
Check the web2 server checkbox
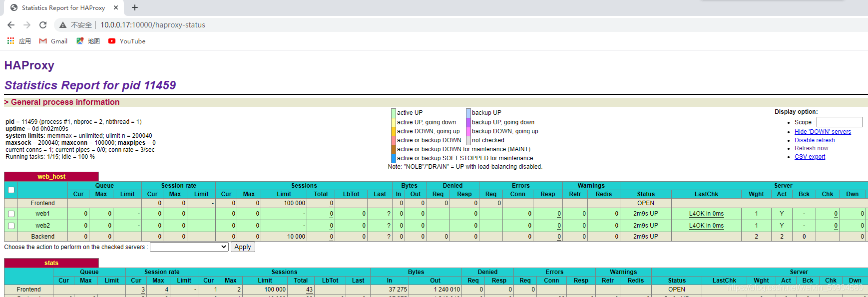click(x=11, y=226)
